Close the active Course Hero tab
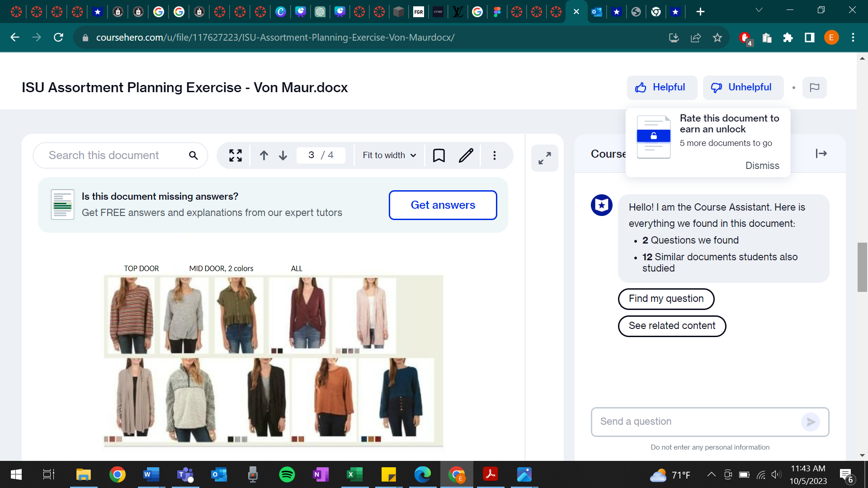This screenshot has height=488, width=868. [x=576, y=12]
